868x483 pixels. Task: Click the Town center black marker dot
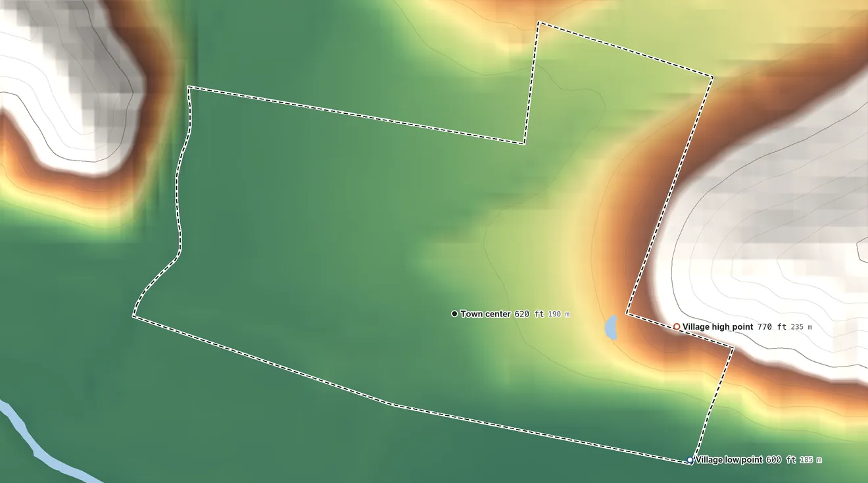(454, 314)
